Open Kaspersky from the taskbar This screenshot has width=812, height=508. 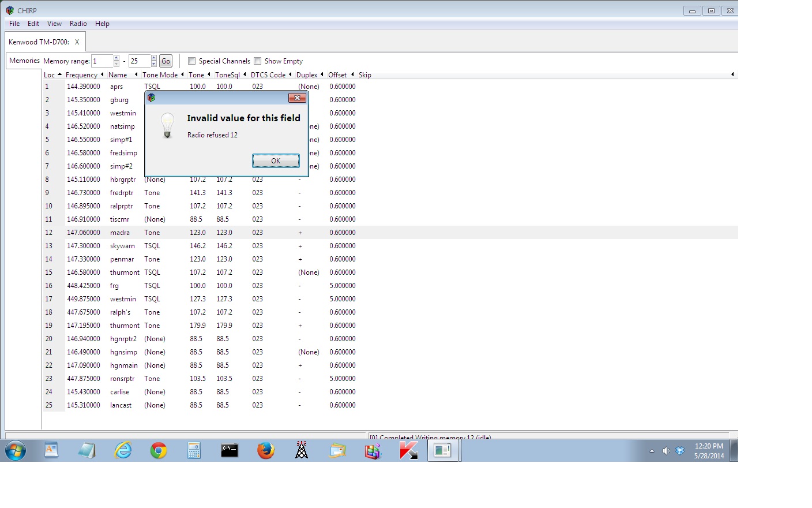[x=408, y=450]
